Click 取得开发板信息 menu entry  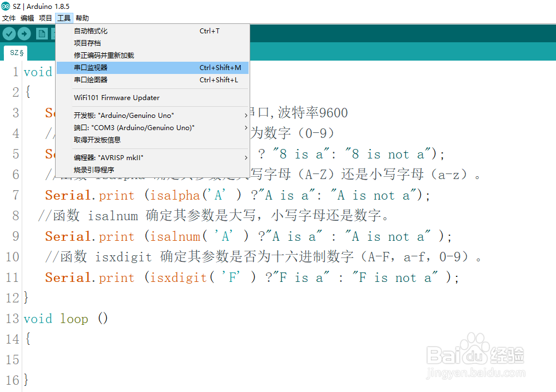point(152,140)
